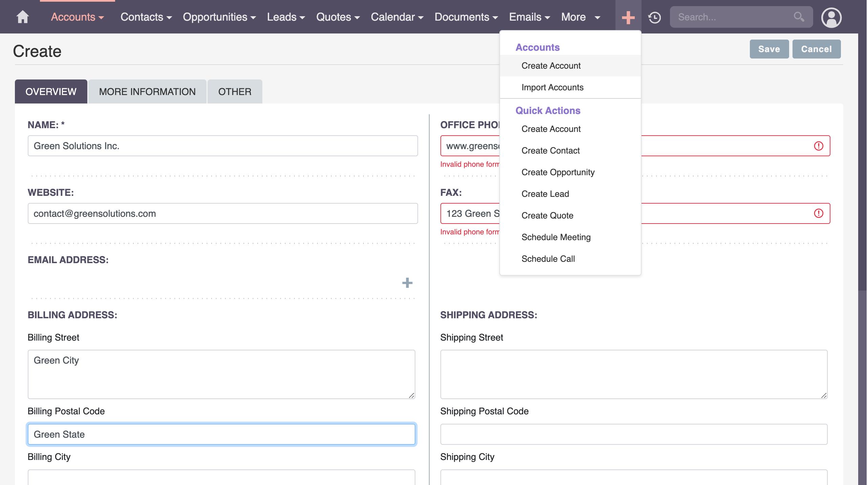Click the plus quick-create icon
The width and height of the screenshot is (868, 485).
click(x=628, y=17)
